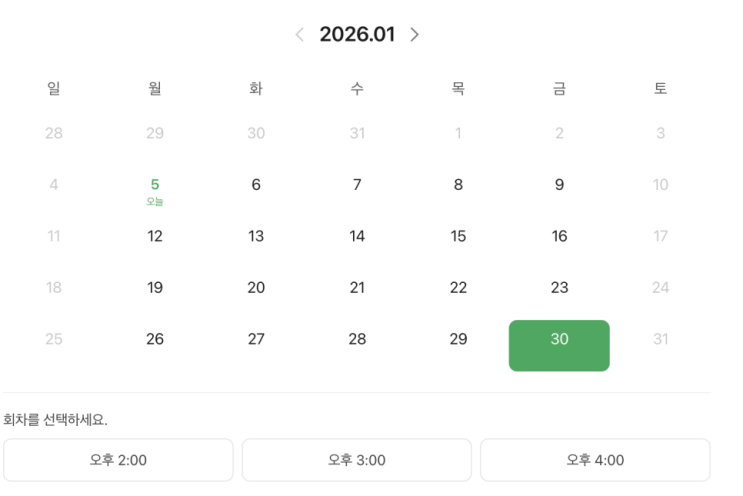
Task: Go to the previous month arrow
Action: [x=299, y=35]
